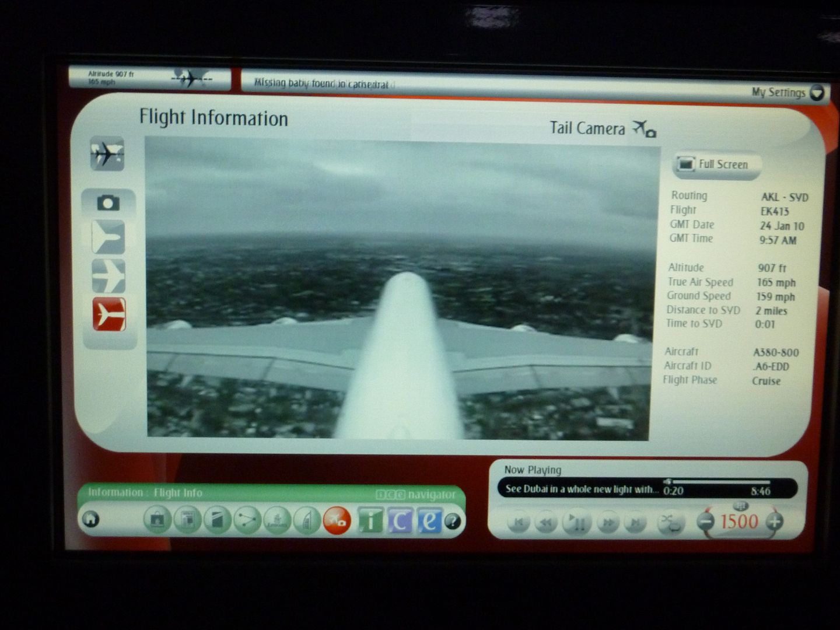
Task: Rewind the current media
Action: 547,523
